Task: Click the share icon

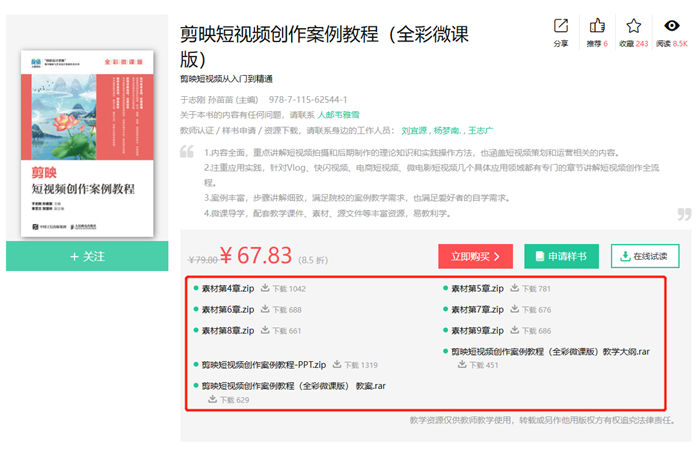Action: tap(561, 26)
